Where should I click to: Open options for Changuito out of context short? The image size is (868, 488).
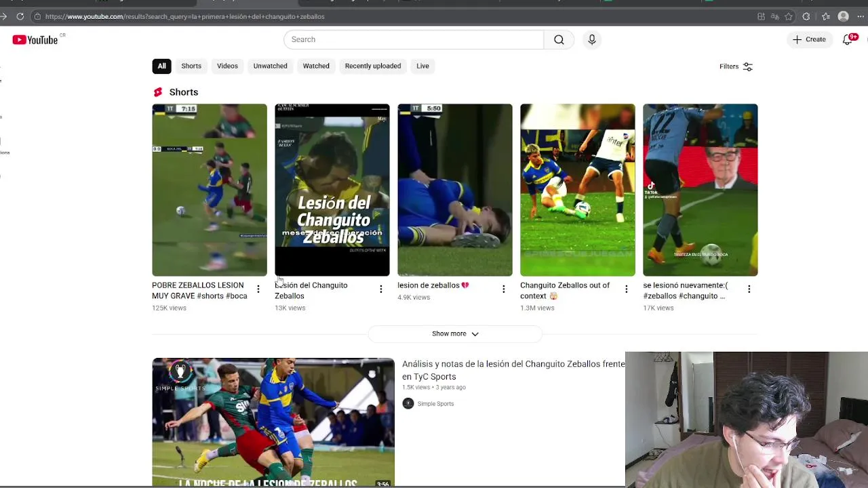[626, 289]
